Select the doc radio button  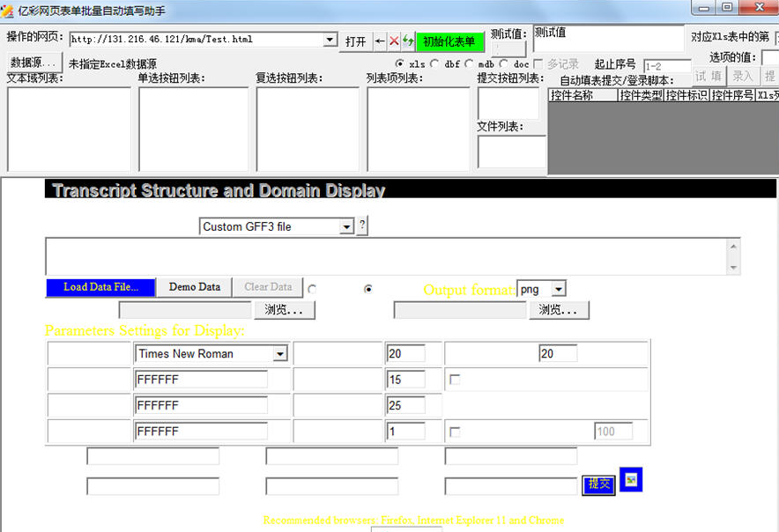504,64
